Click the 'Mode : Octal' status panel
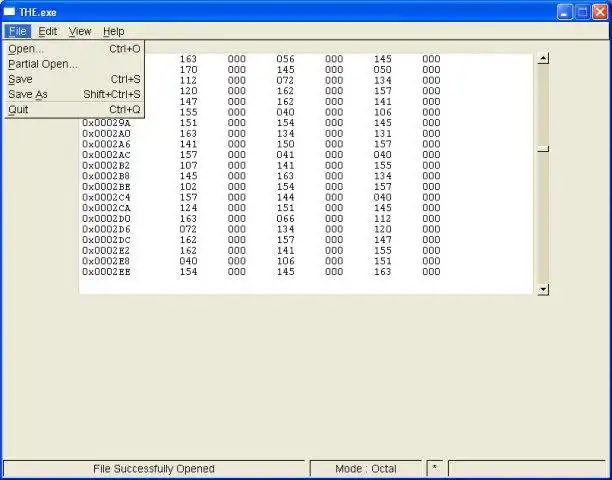Image resolution: width=612 pixels, height=480 pixels. pyautogui.click(x=366, y=468)
